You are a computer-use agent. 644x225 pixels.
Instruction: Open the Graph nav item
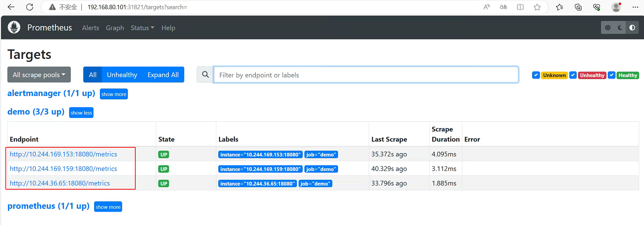pyautogui.click(x=115, y=28)
